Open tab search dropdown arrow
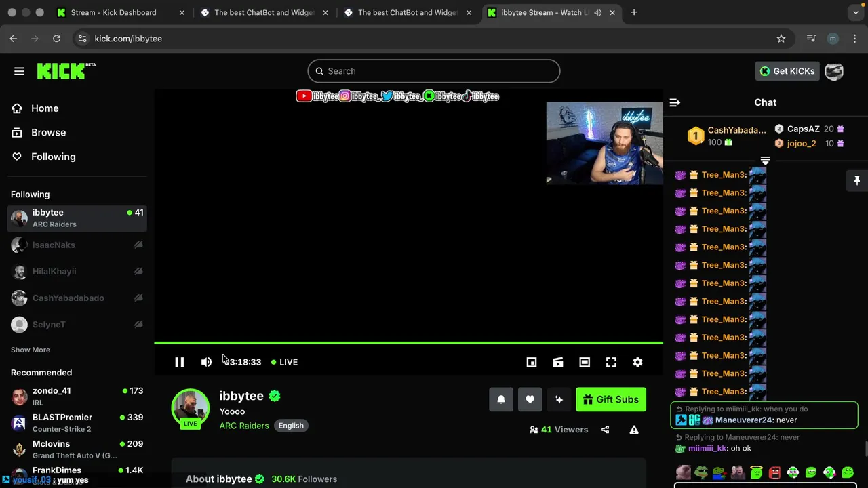Screen dimensions: 868x488 pos(856,12)
